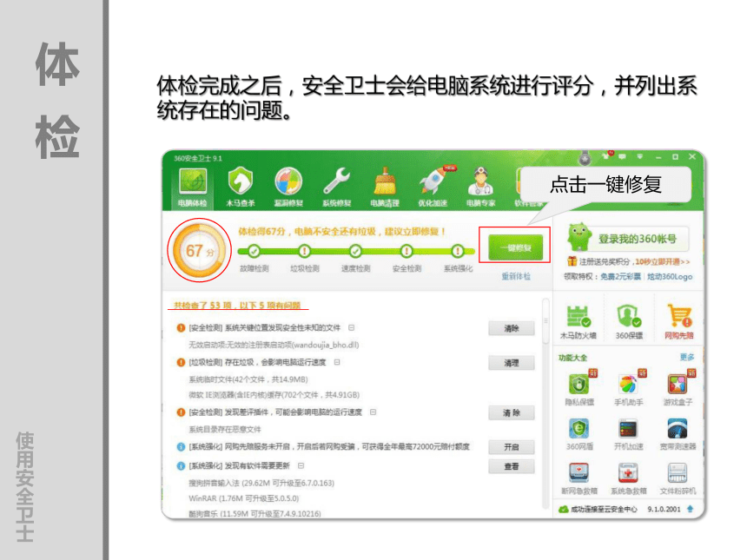747x560 pixels.
Task: Collapse the 发现差评插件 item details
Action: [373, 412]
